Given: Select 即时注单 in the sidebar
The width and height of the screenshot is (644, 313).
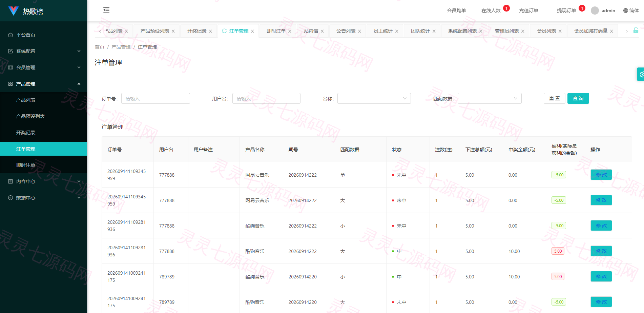Looking at the screenshot, I should (43, 165).
